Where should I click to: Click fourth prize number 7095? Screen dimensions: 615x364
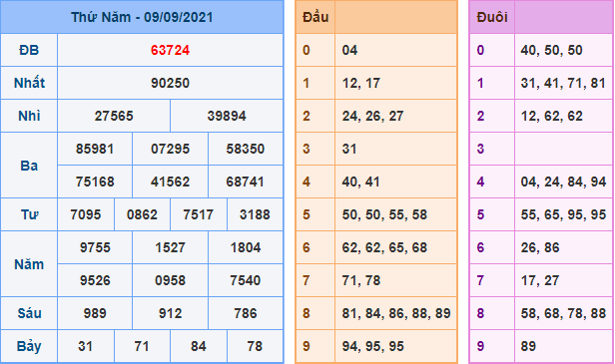click(86, 214)
